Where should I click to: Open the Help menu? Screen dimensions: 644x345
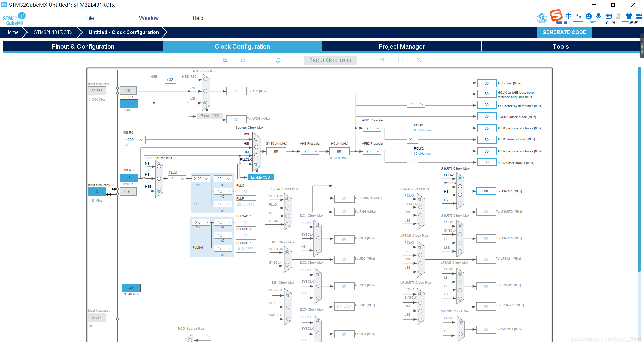click(198, 18)
